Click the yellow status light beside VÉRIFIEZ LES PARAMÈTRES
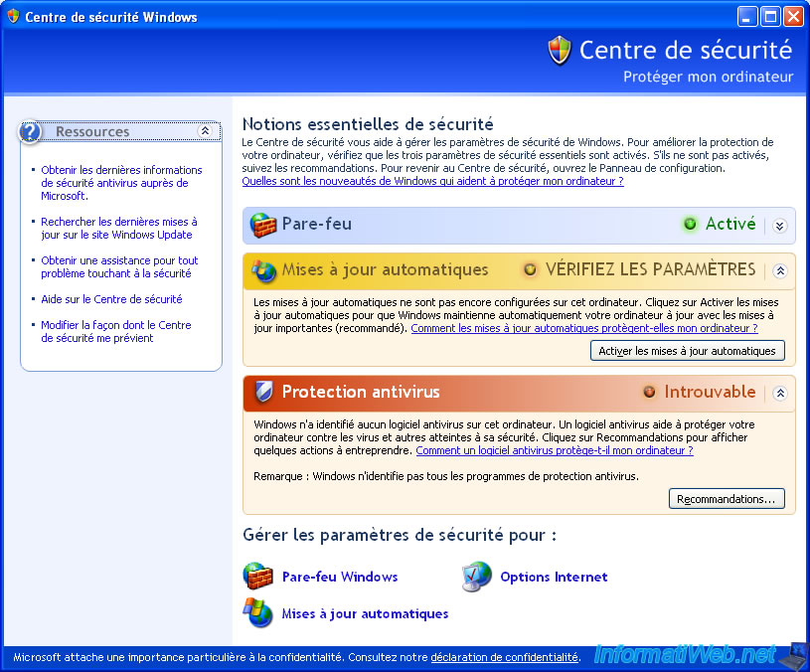810x672 pixels. [x=530, y=269]
